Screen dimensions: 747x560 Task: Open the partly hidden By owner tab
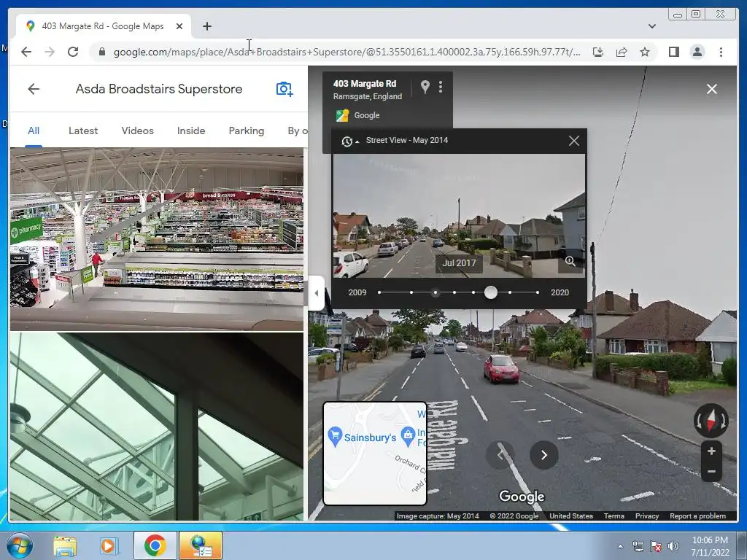(x=298, y=131)
